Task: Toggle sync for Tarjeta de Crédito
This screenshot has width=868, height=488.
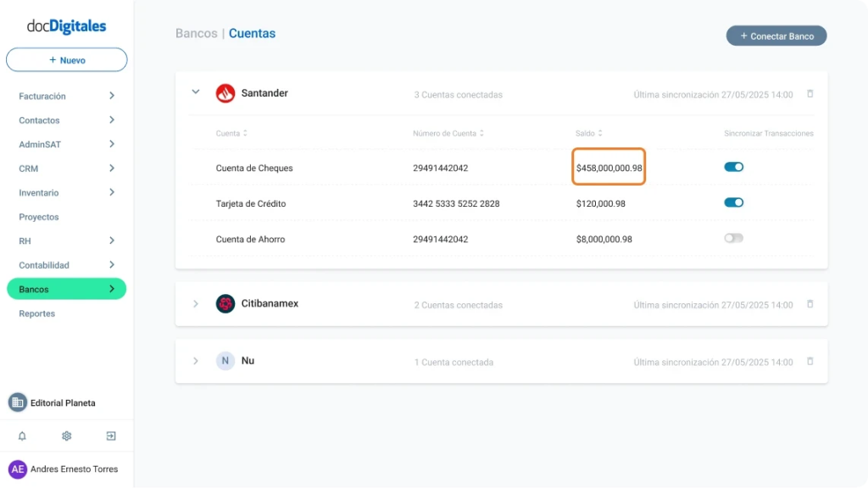Action: coord(733,202)
